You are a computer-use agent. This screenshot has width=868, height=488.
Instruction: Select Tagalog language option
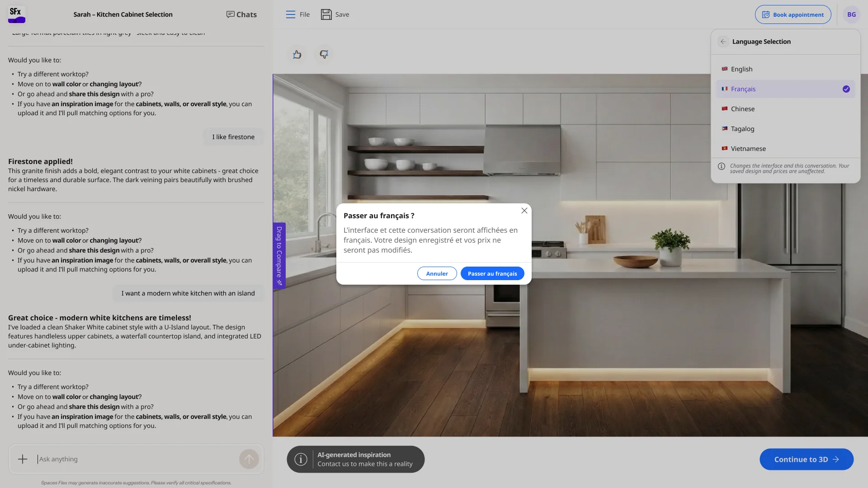coord(785,129)
